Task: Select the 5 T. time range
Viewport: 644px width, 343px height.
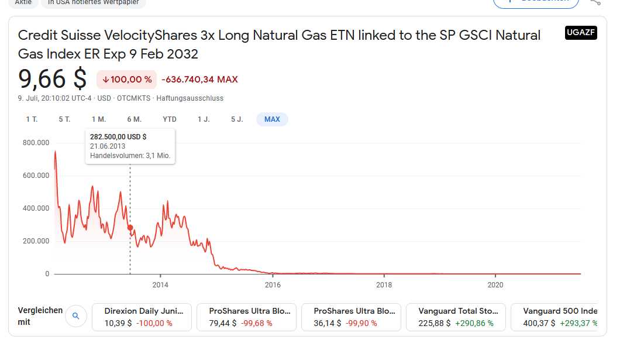Action: click(x=64, y=119)
